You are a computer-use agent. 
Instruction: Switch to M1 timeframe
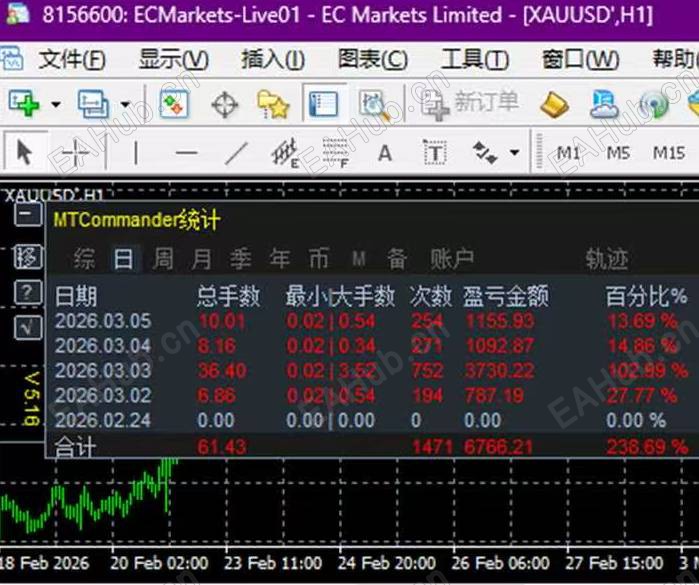click(x=568, y=153)
